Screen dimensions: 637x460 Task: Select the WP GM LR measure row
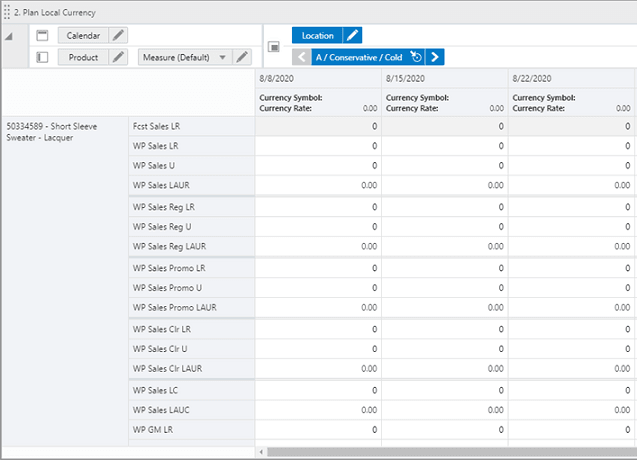point(191,430)
